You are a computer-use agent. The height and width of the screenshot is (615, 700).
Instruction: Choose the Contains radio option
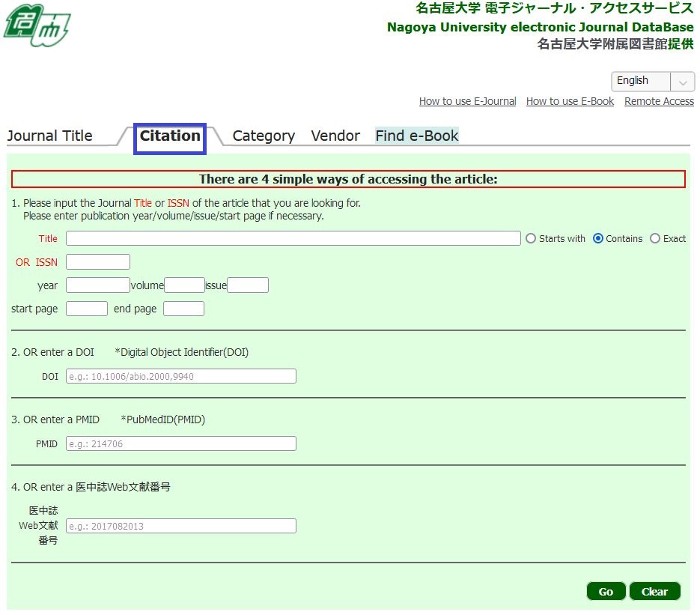(x=597, y=238)
